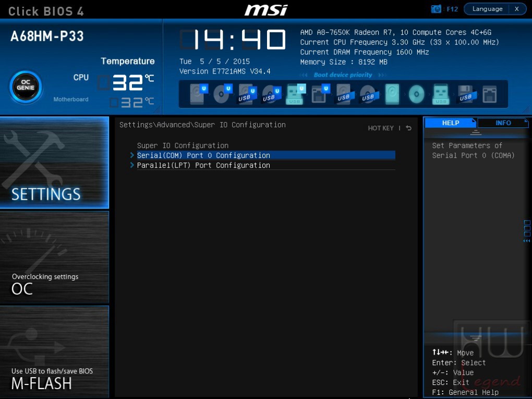Select the last legacy network boot icon
Screen dimensions: 532x399
pyautogui.click(x=490, y=94)
